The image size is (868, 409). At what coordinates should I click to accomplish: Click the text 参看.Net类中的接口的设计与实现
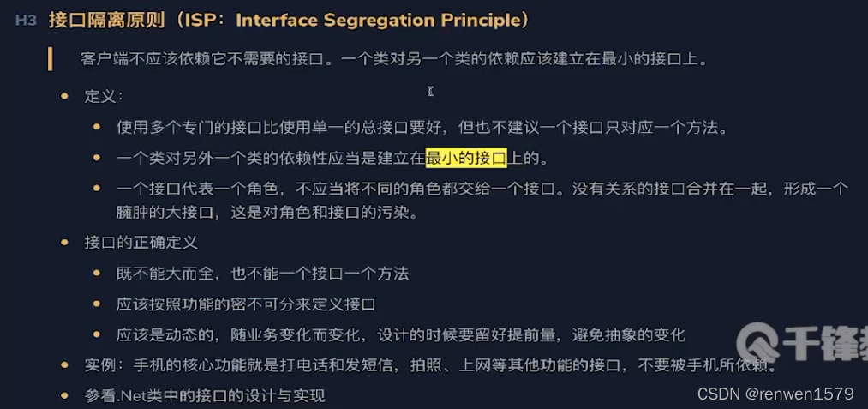point(205,395)
